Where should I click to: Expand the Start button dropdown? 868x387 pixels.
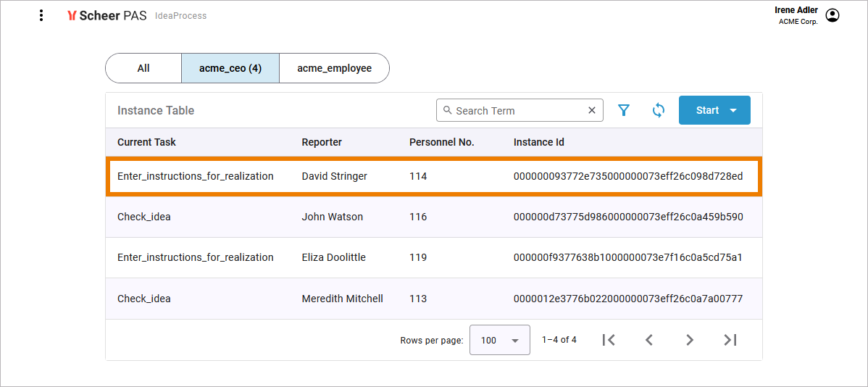pyautogui.click(x=733, y=110)
